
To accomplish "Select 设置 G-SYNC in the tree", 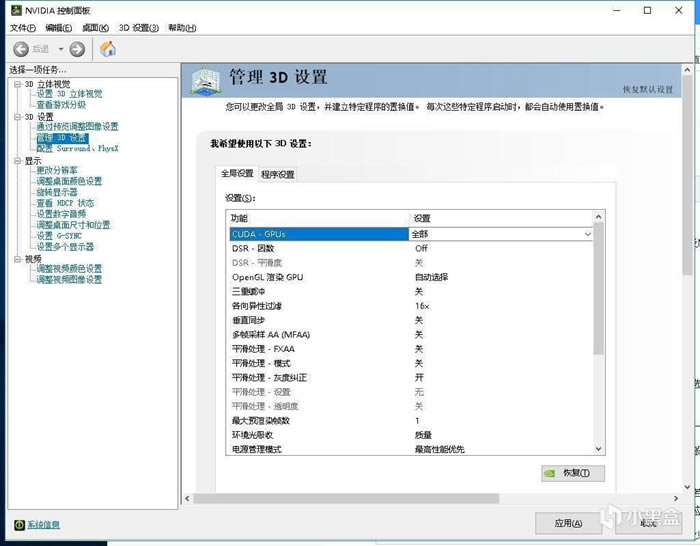I will (59, 236).
